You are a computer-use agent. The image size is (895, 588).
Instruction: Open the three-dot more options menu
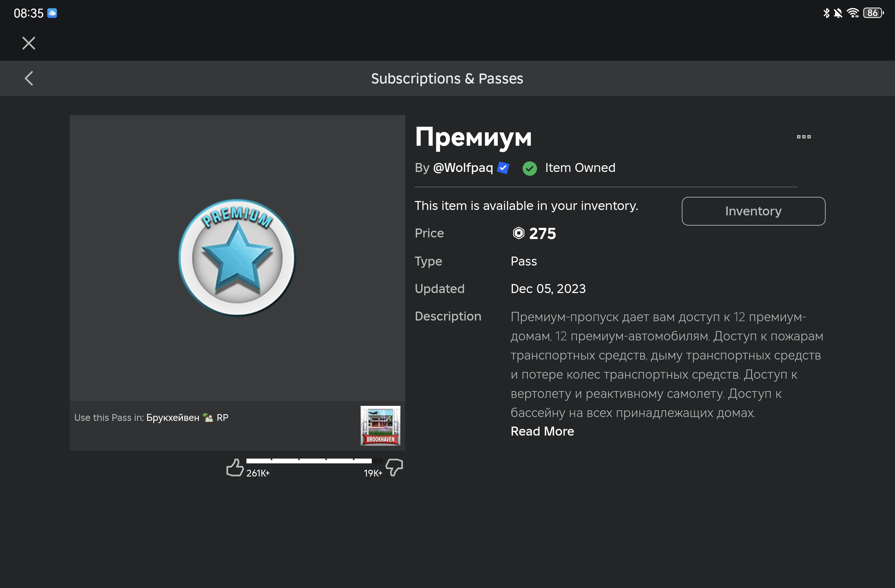803,137
